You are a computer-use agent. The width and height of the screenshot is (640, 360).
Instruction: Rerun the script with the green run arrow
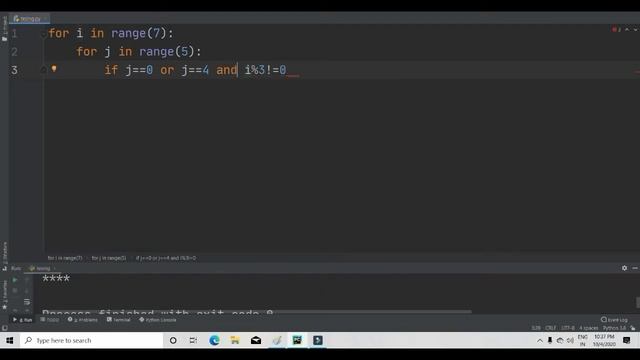click(x=15, y=280)
